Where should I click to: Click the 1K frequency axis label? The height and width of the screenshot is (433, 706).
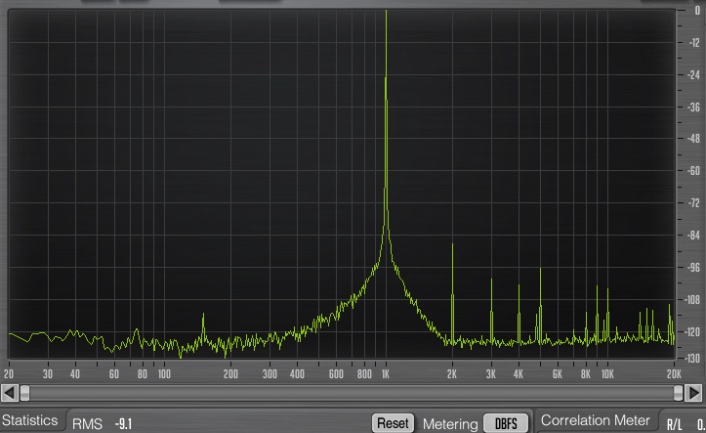click(x=385, y=374)
